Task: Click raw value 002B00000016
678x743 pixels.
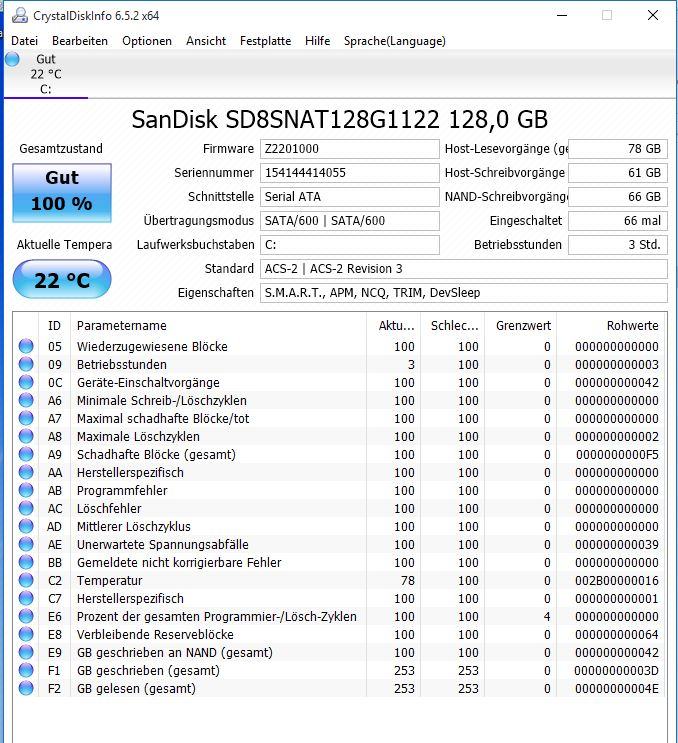Action: tap(617, 580)
